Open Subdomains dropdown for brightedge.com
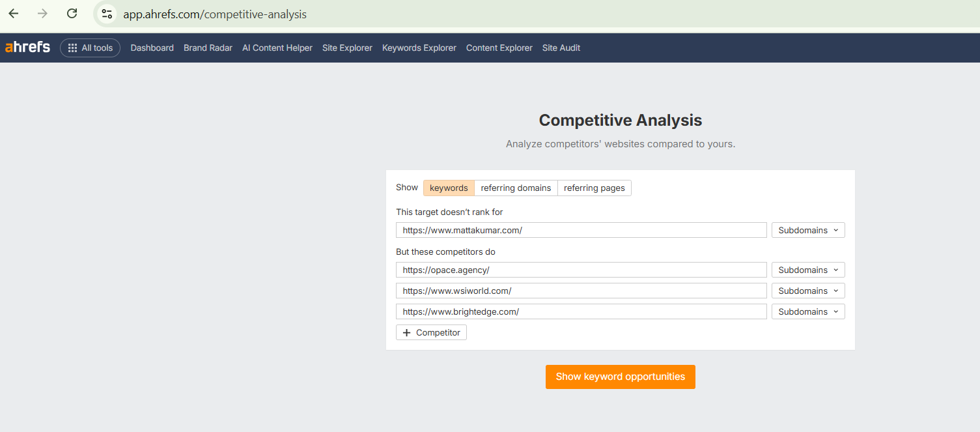Screen dimensions: 980x432 (808, 311)
